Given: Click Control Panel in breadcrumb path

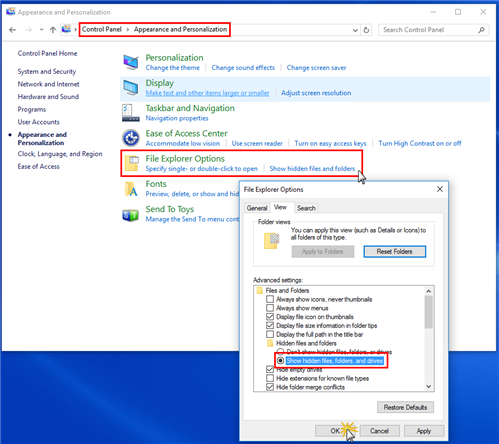Looking at the screenshot, I should (102, 29).
